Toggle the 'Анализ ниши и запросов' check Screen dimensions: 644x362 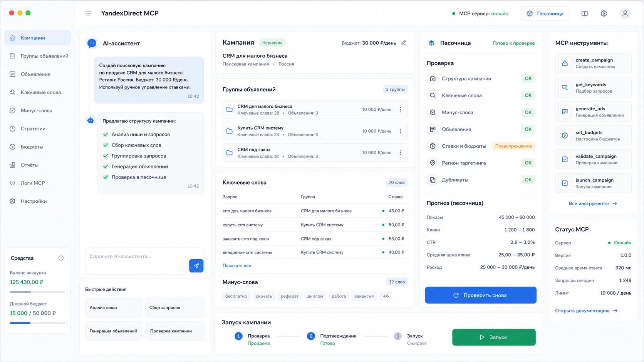coord(106,134)
